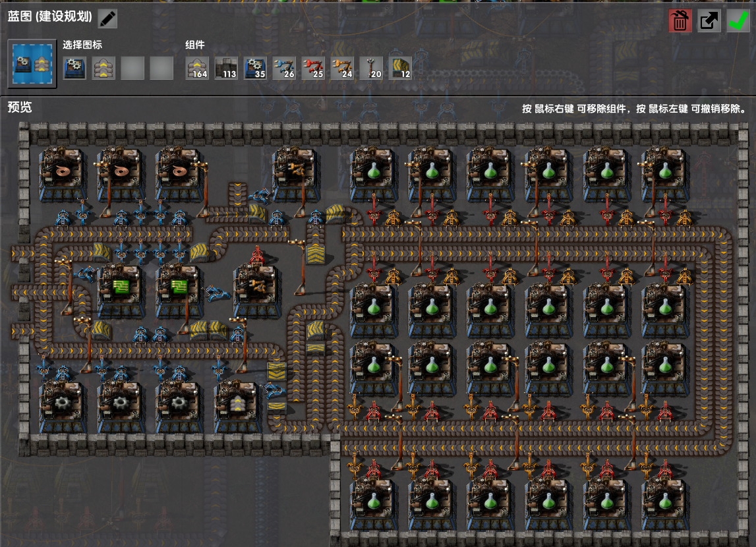Open the large blue blueprint icon preview
The width and height of the screenshot is (756, 547).
(x=32, y=64)
